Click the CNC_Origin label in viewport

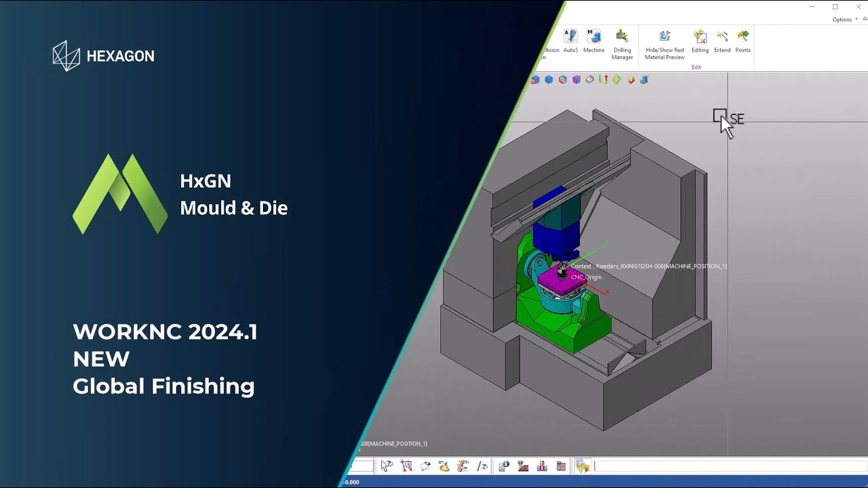pos(586,277)
